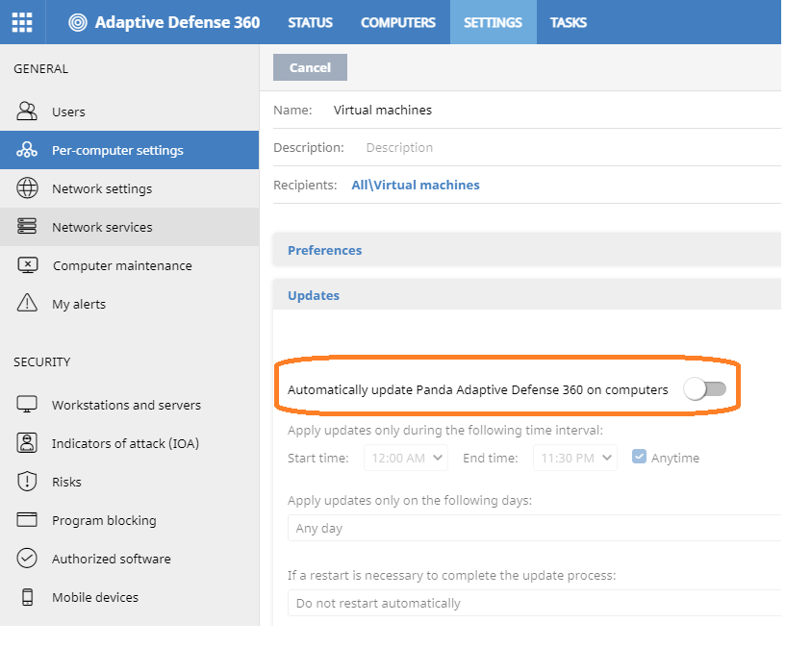Click the Computer maintenance monitor icon

pos(28,265)
